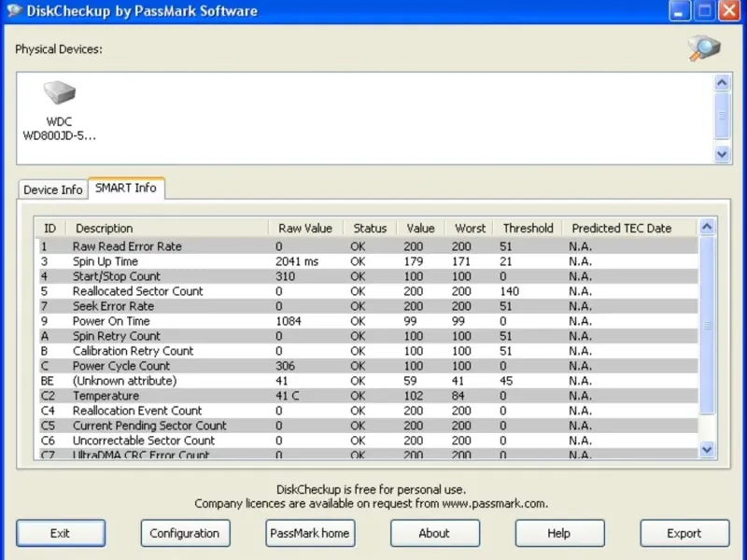Click the Help button
Screen dimensions: 747x560
pyautogui.click(x=558, y=533)
